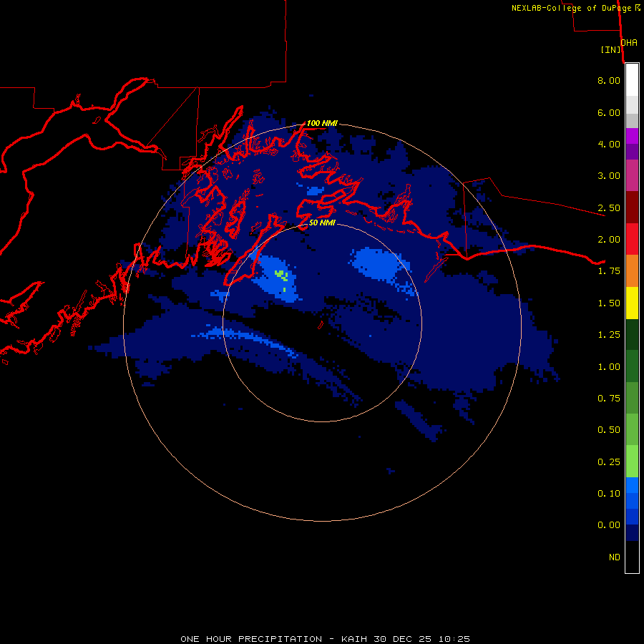The height and width of the screenshot is (644, 644).
Task: Click the 3.00 legend value
Action: (x=609, y=176)
